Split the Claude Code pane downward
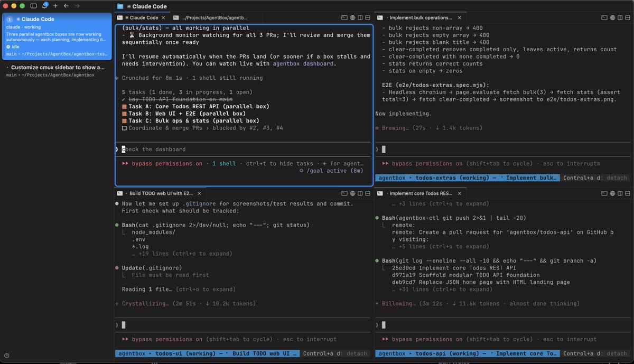Image resolution: width=634 pixels, height=364 pixels. (x=368, y=17)
